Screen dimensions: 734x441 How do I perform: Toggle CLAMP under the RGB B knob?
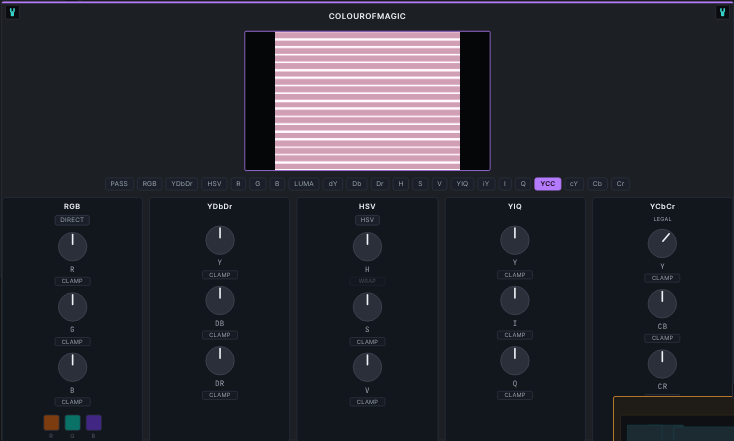72,402
